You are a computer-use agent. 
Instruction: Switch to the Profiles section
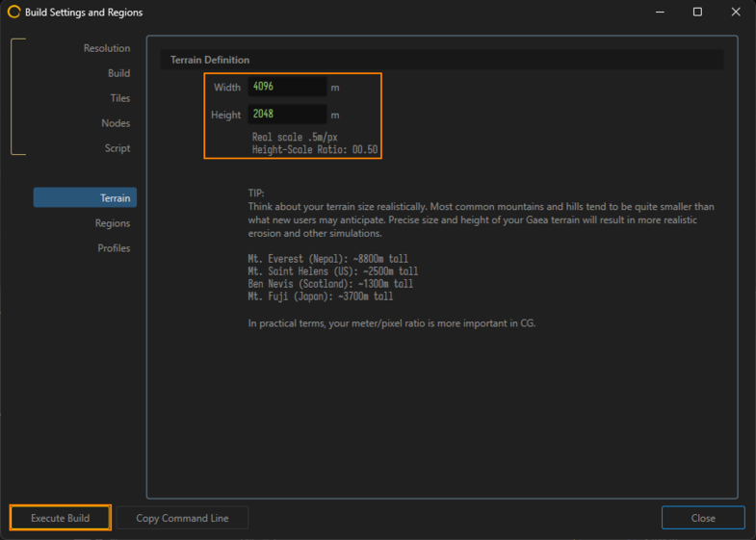click(x=114, y=248)
